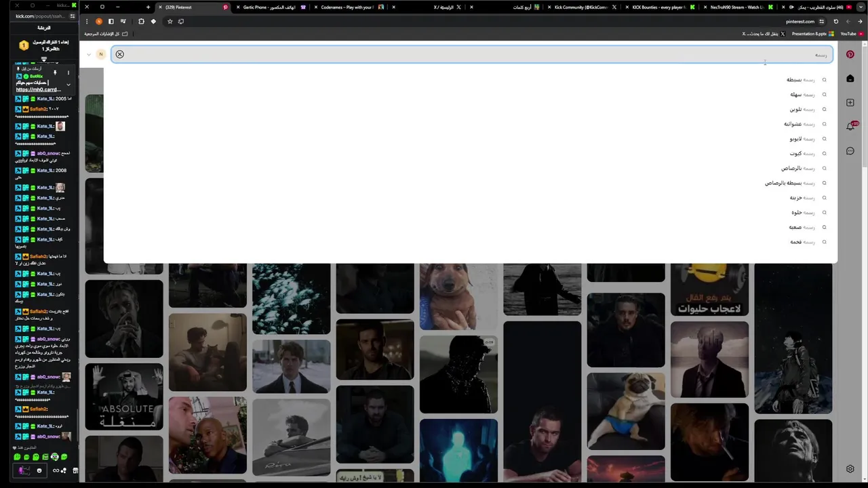Select suggestion 'رسمه كيوت'
Screen dimensions: 868x488
point(802,154)
